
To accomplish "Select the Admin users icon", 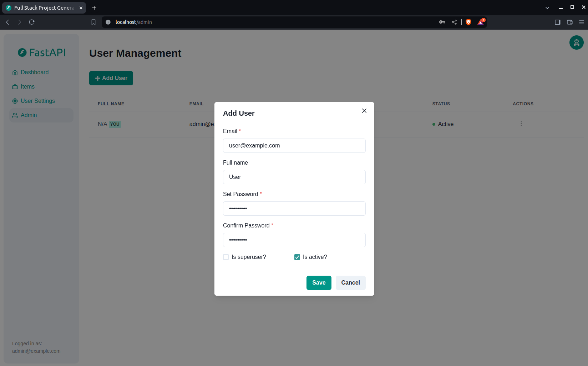I will [15, 115].
